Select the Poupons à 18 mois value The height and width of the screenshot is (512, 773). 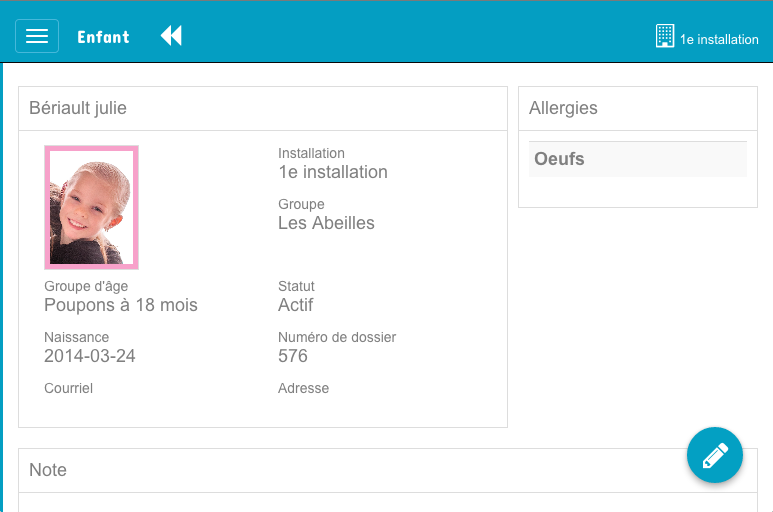point(121,305)
